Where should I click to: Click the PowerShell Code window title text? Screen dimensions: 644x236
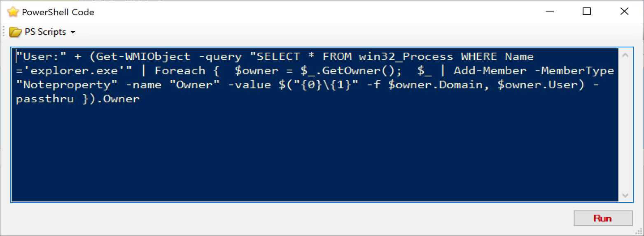[x=58, y=12]
